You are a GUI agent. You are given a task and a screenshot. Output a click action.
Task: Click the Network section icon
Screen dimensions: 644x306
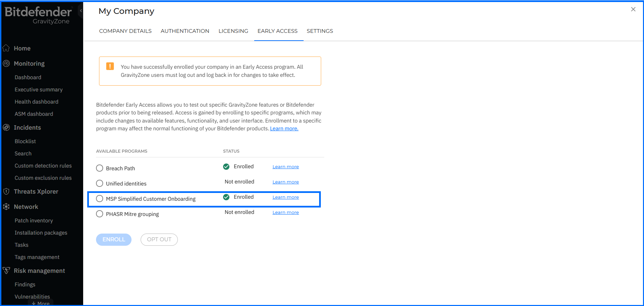(x=6, y=206)
